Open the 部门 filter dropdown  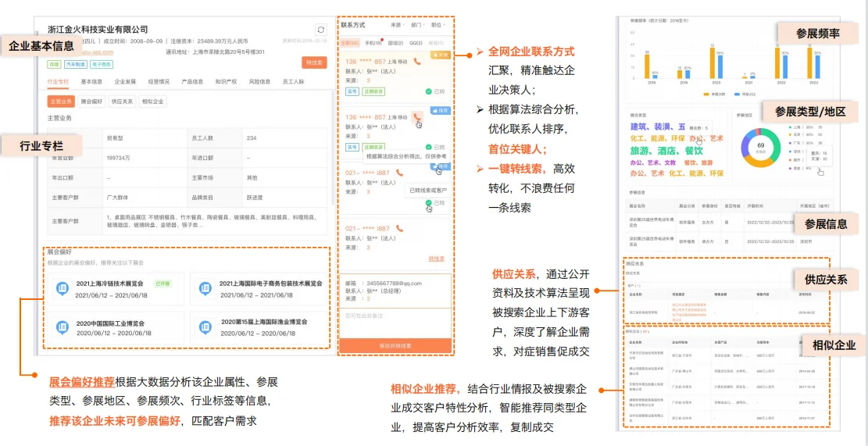417,25
